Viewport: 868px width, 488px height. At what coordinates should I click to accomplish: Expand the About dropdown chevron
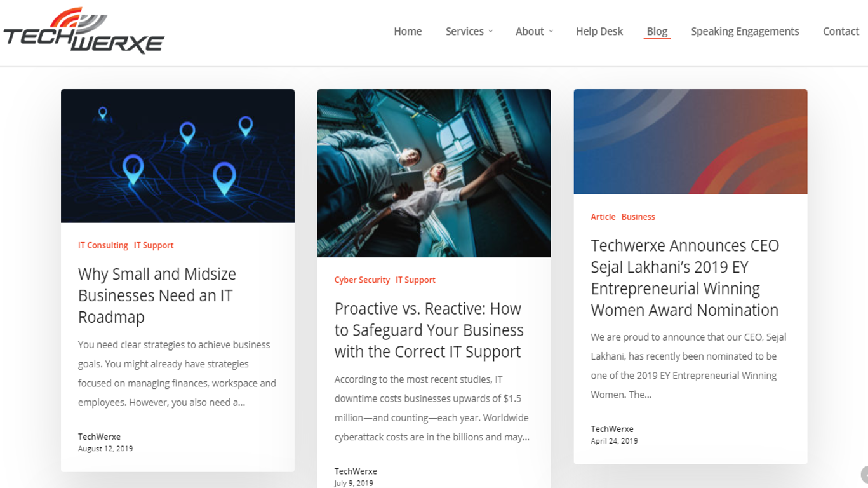pyautogui.click(x=551, y=31)
